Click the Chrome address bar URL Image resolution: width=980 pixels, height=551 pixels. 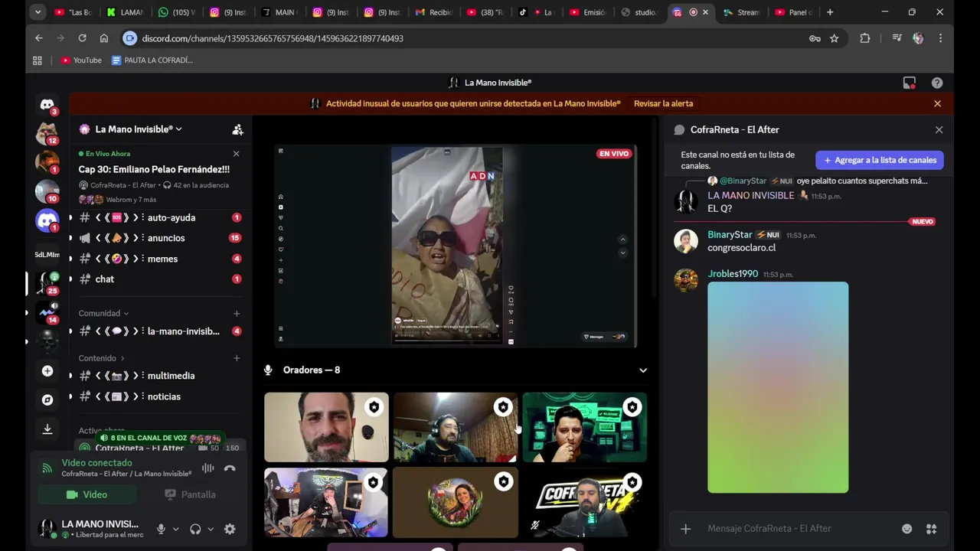(273, 38)
